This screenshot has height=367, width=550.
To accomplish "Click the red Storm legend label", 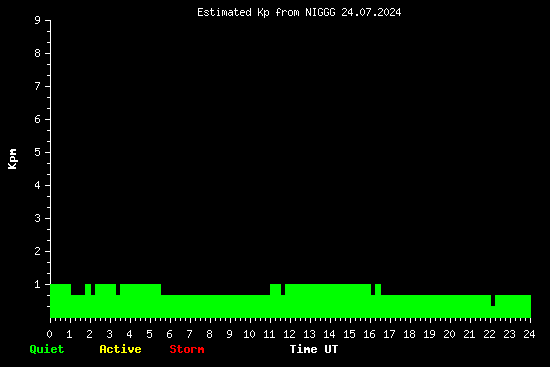I will pos(187,349).
